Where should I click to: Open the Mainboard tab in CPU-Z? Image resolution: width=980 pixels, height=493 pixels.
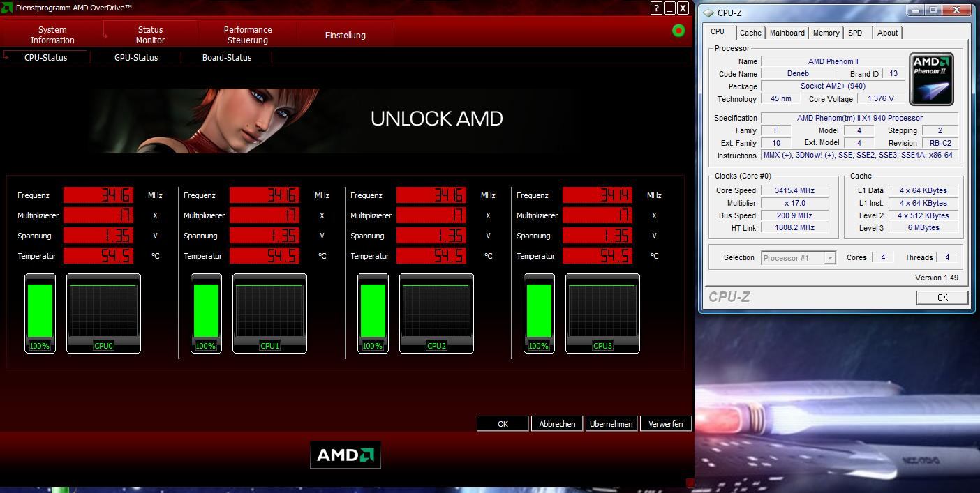(x=787, y=33)
